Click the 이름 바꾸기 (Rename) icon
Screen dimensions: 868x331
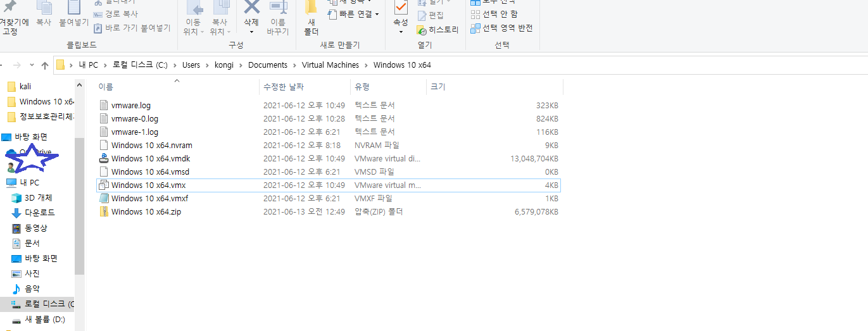pyautogui.click(x=277, y=18)
